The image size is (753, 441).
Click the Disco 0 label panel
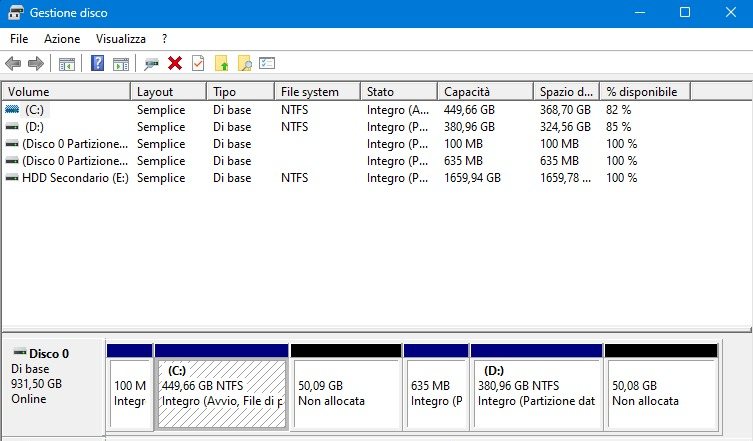53,387
